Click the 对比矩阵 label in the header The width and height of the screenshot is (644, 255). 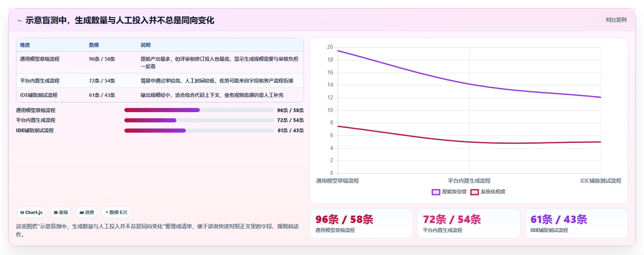pyautogui.click(x=617, y=20)
